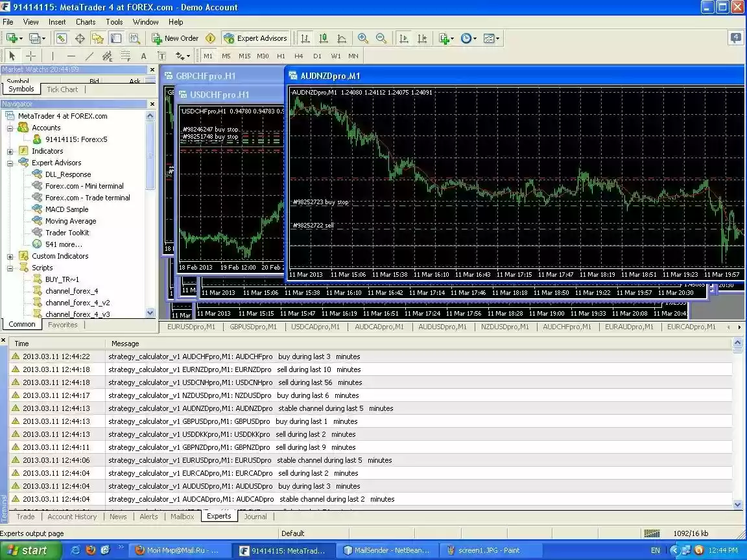The width and height of the screenshot is (747, 560).
Task: Switch timeframe to M15
Action: pos(244,56)
